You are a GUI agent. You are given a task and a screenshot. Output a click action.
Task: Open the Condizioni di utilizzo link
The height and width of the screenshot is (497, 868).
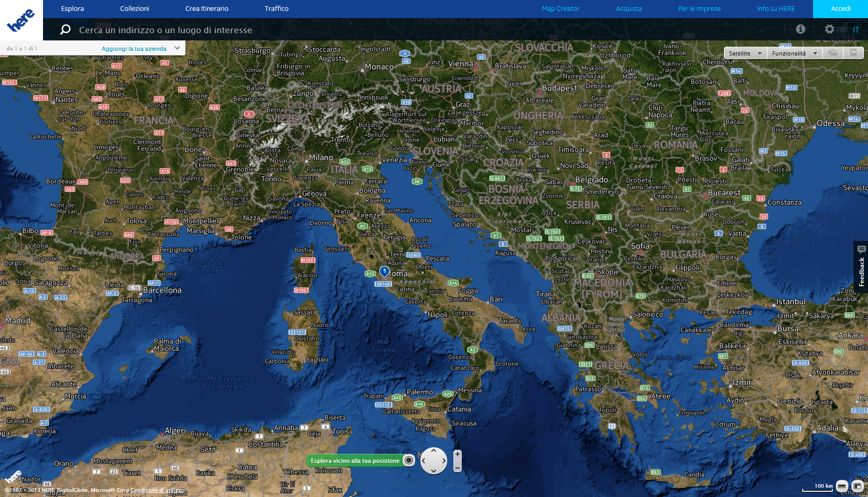158,490
